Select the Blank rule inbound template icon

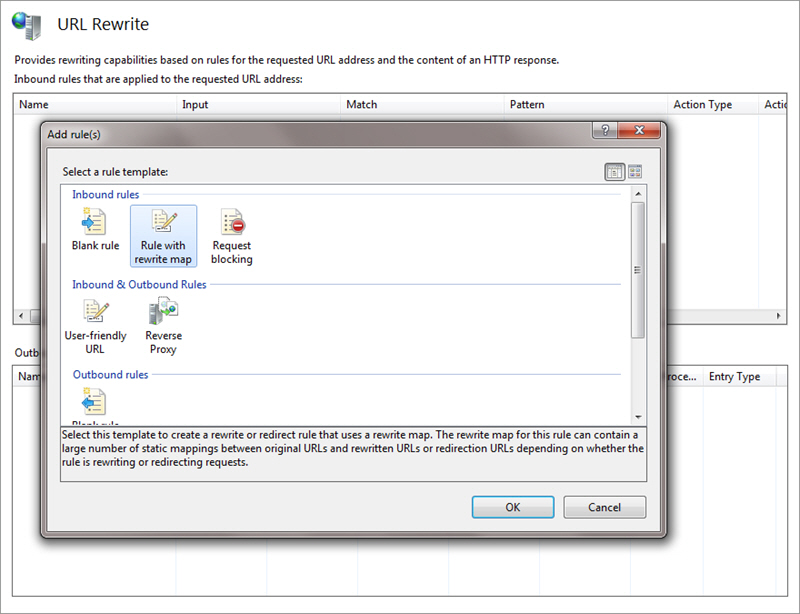pos(95,223)
